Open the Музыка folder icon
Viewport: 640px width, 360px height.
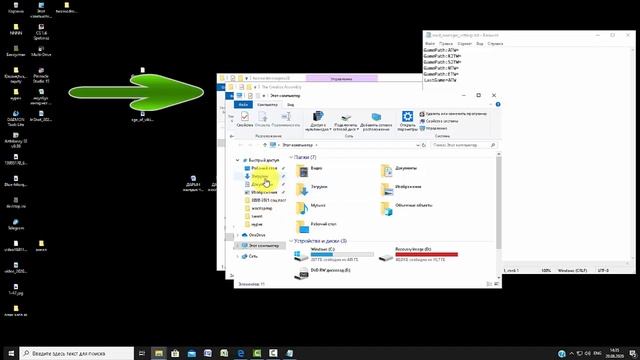tap(302, 208)
